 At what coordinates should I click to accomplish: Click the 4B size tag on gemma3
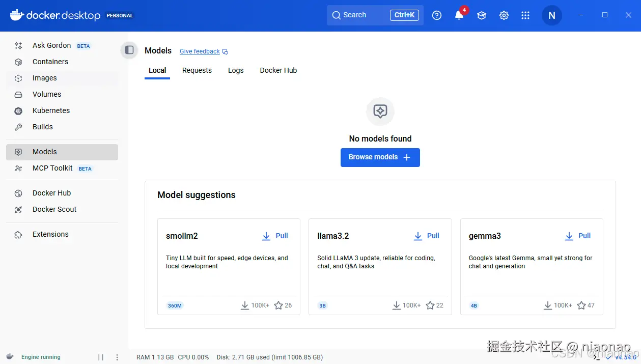click(x=474, y=305)
